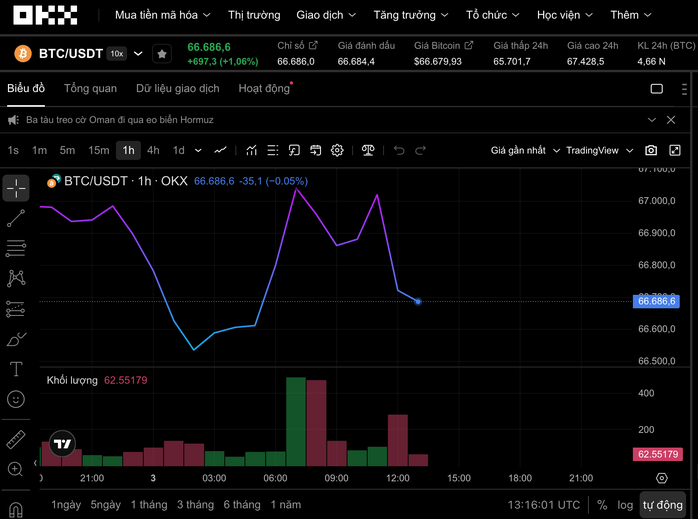Choose the text annotation tool

point(16,369)
